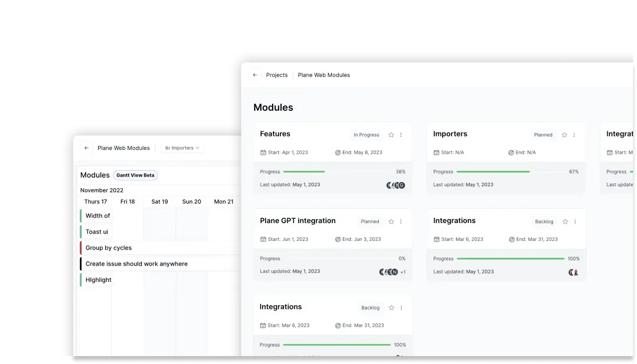Click 'Start: Jun 1, 2023' on Plane GPT integration
The height and width of the screenshot is (364, 637).
pos(288,239)
